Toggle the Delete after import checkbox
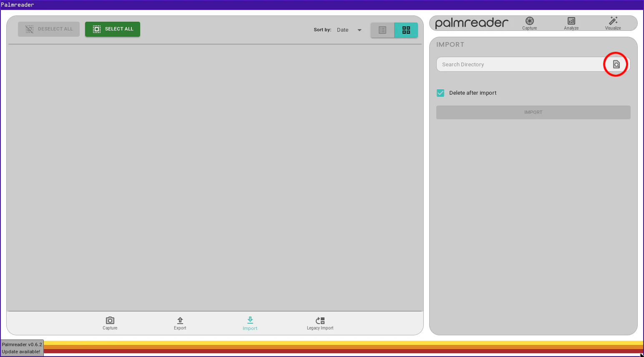The width and height of the screenshot is (644, 357). 440,93
